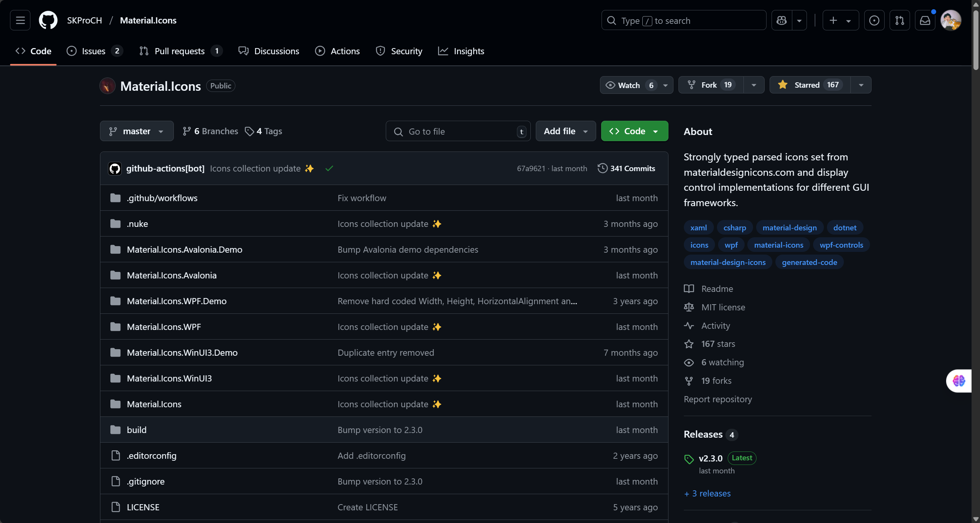Open the issues icon in header
Viewport: 980px width, 523px height.
click(x=874, y=20)
